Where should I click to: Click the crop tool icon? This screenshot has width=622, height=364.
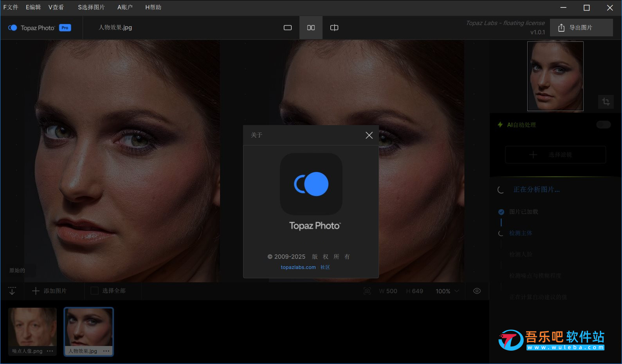(x=606, y=102)
